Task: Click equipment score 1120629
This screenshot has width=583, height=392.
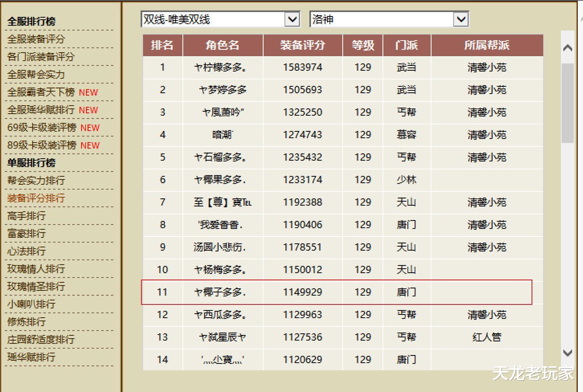Action: [x=303, y=360]
